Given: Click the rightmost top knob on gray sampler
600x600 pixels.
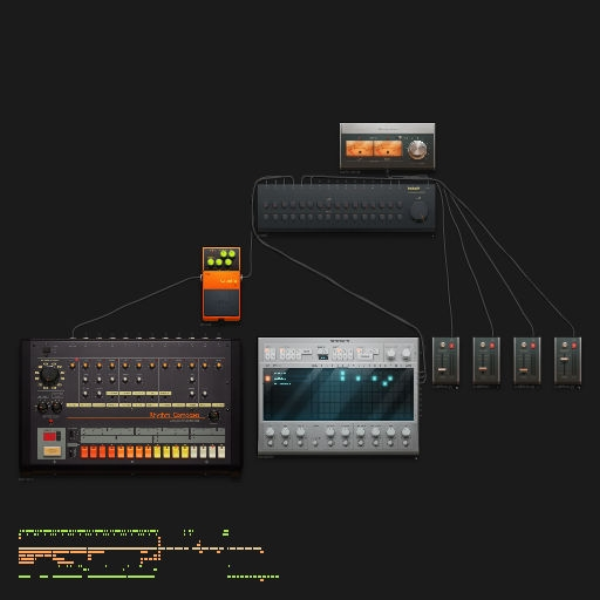Looking at the screenshot, I should click(406, 354).
